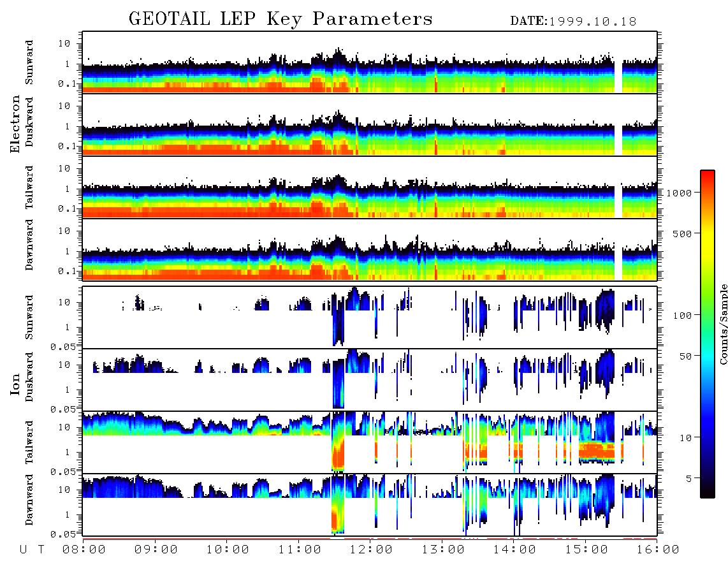Screen dimensions: 728x561
Task: Click the 08:00 time tick label
Action: point(84,550)
